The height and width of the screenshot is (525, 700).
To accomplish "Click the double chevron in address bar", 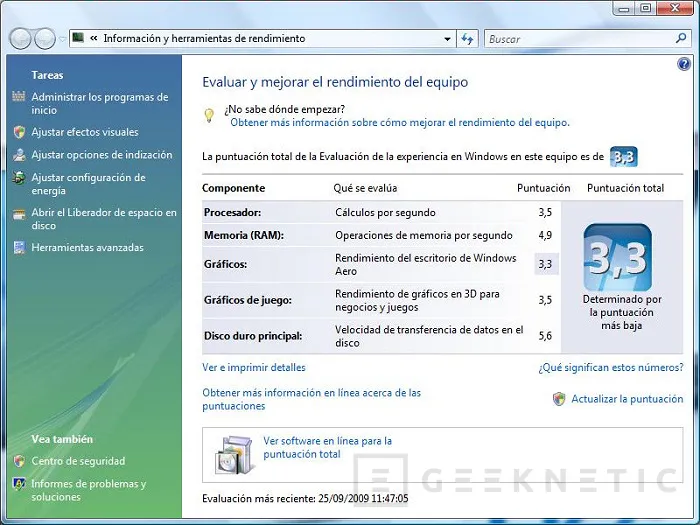I will pos(94,38).
